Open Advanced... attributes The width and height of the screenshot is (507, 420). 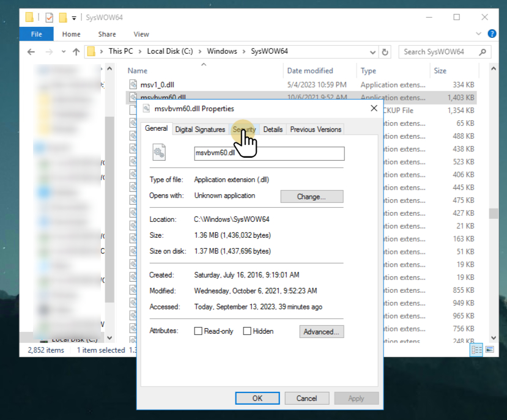(322, 332)
